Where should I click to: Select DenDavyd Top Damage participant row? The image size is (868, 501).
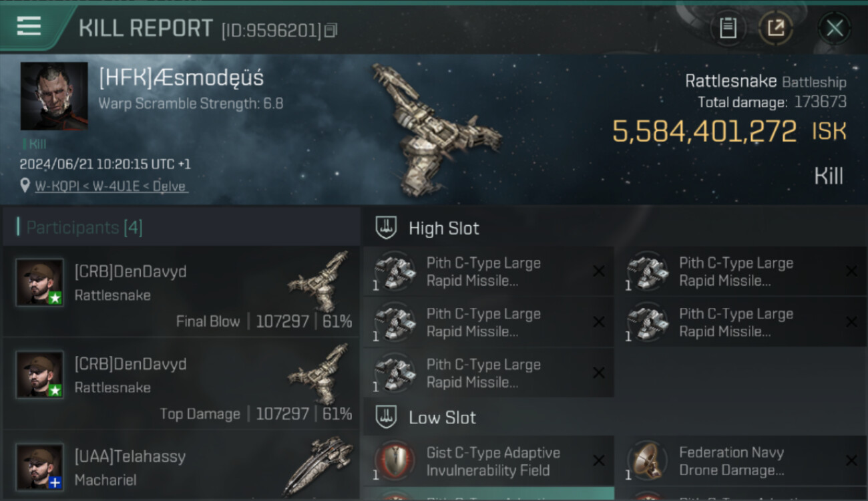[182, 384]
